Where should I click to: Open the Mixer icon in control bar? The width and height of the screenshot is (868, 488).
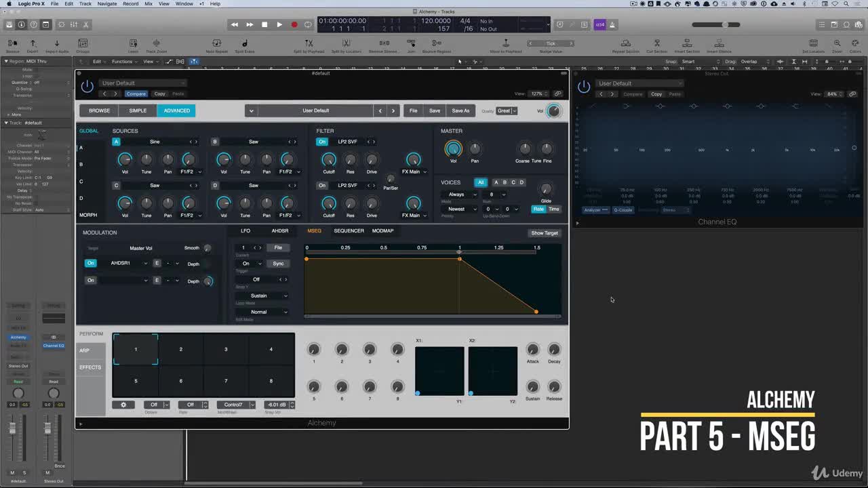click(x=74, y=24)
